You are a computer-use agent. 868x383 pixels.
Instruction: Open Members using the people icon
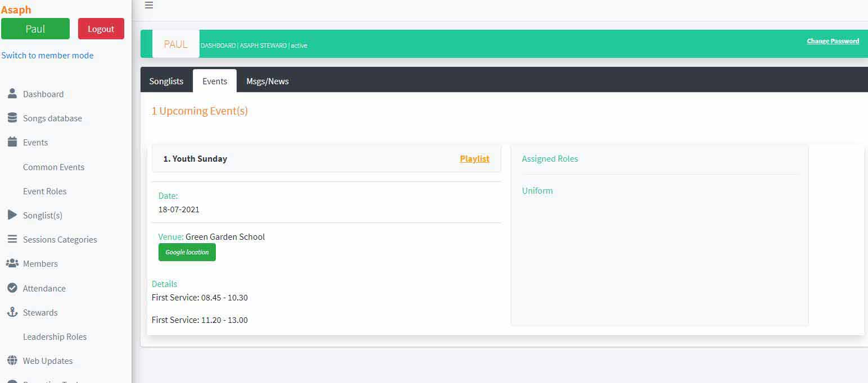point(12,263)
